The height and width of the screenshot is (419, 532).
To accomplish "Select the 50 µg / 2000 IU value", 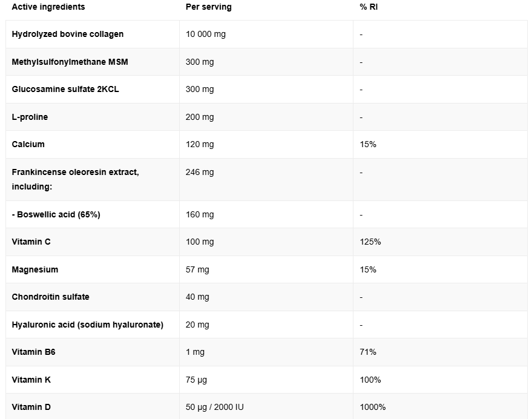I will 215,407.
